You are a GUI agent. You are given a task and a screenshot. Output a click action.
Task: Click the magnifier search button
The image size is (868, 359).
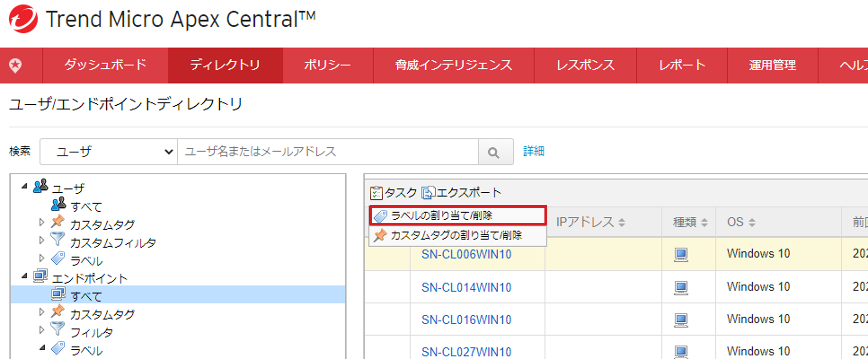click(494, 152)
